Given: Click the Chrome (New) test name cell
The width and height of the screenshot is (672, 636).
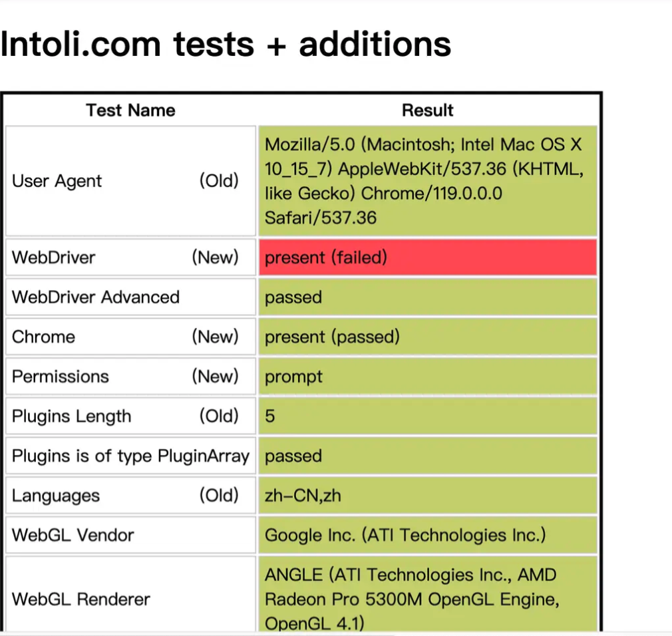Looking at the screenshot, I should tap(130, 337).
